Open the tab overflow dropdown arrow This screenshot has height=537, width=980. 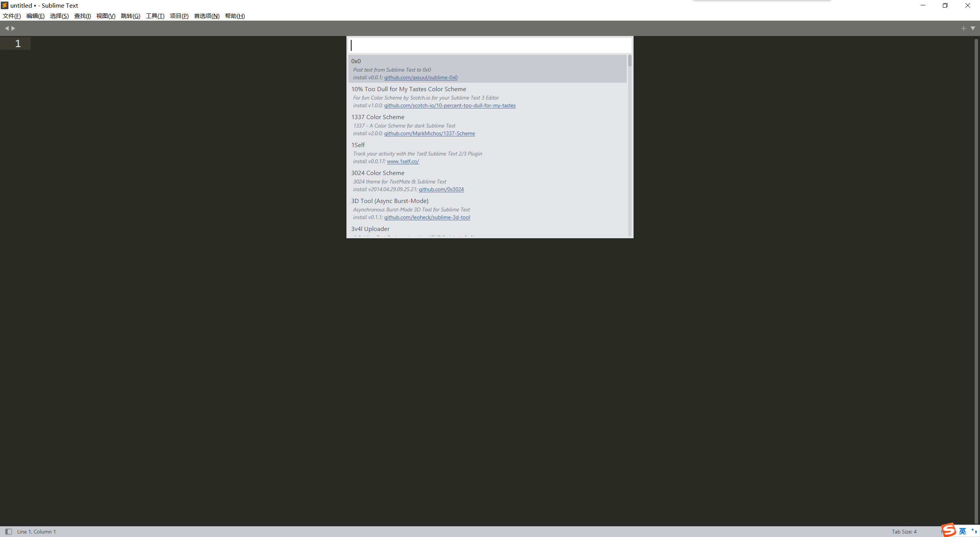[973, 28]
